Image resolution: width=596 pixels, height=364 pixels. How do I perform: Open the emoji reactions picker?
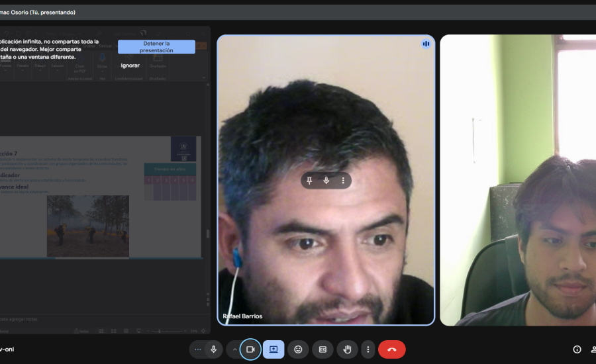(x=298, y=349)
